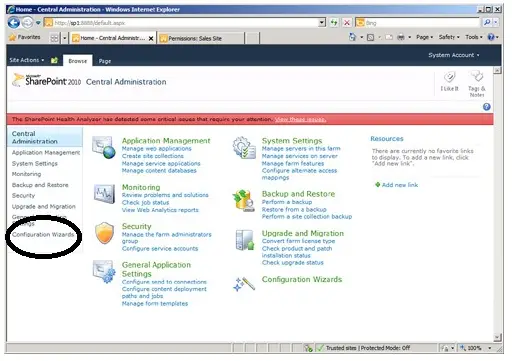Image resolution: width=512 pixels, height=361 pixels.
Task: Click the View these issues link
Action: pos(300,119)
